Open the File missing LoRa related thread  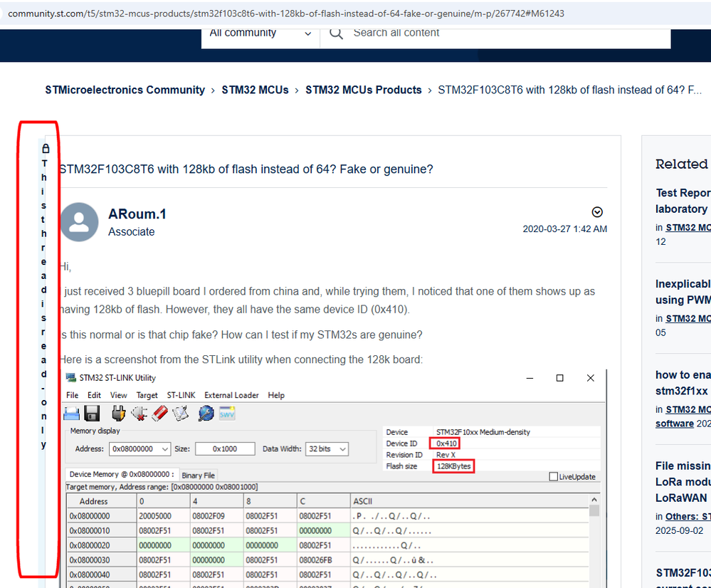tap(683, 482)
